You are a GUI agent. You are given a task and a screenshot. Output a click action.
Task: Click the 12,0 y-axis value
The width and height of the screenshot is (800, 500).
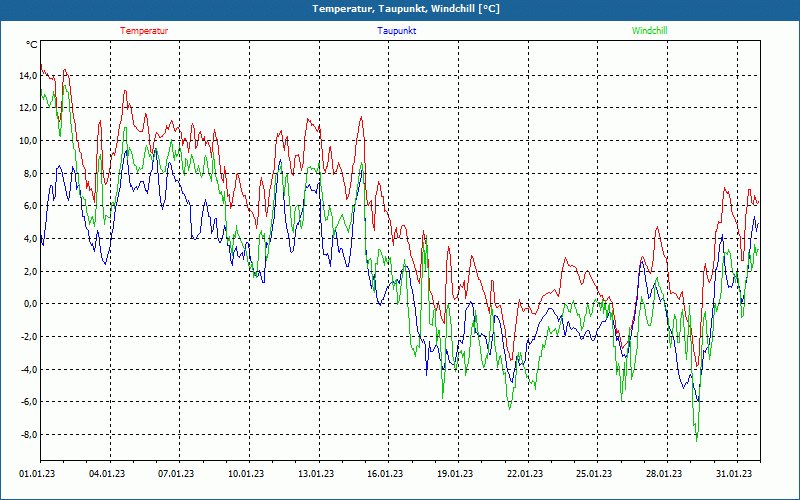pos(28,108)
